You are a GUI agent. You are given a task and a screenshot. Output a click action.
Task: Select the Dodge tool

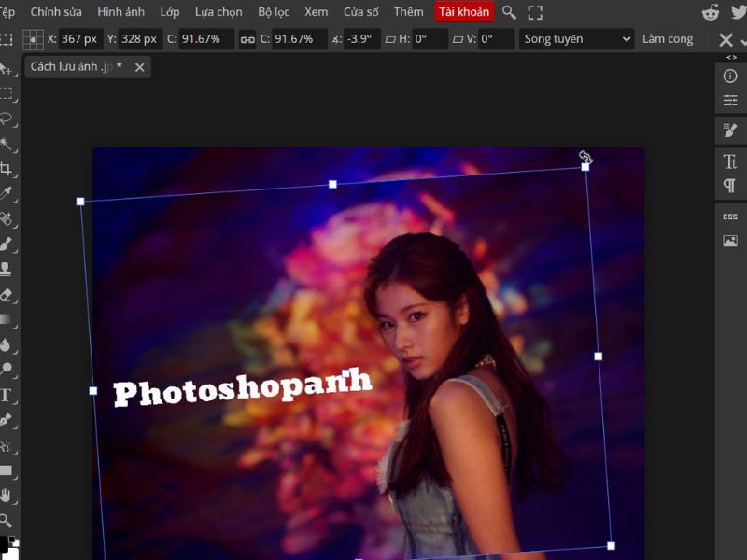[x=6, y=369]
